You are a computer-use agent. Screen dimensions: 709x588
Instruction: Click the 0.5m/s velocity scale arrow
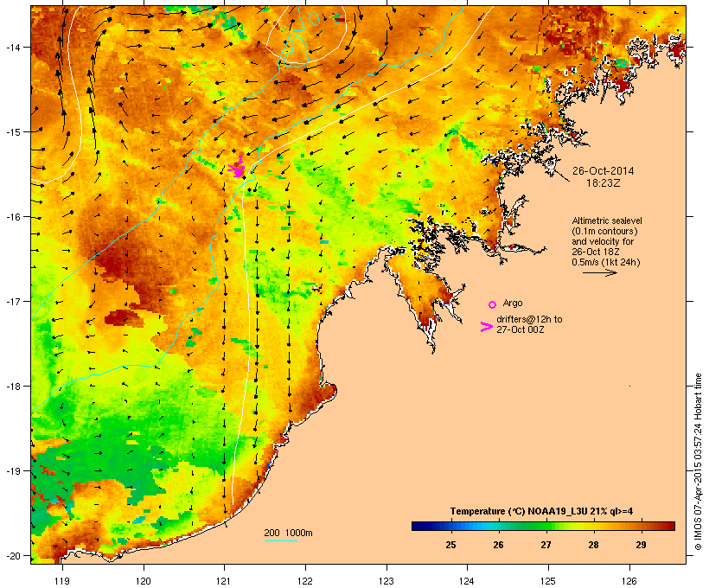point(600,272)
